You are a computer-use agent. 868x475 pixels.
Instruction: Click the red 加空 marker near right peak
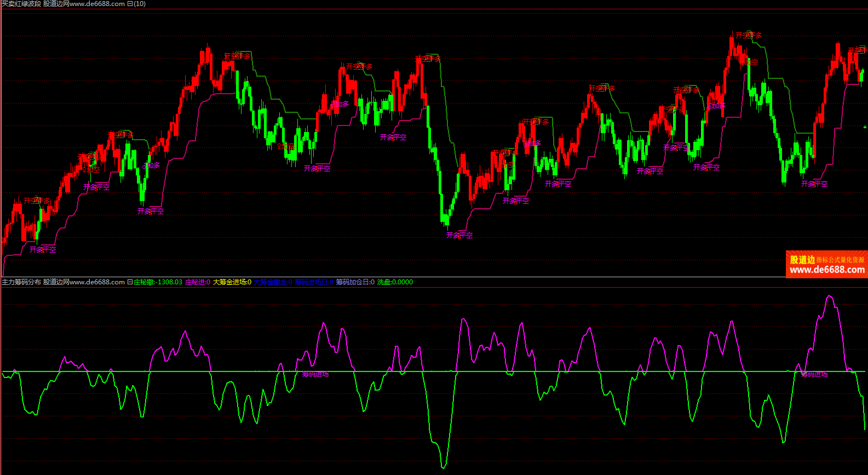tap(750, 62)
